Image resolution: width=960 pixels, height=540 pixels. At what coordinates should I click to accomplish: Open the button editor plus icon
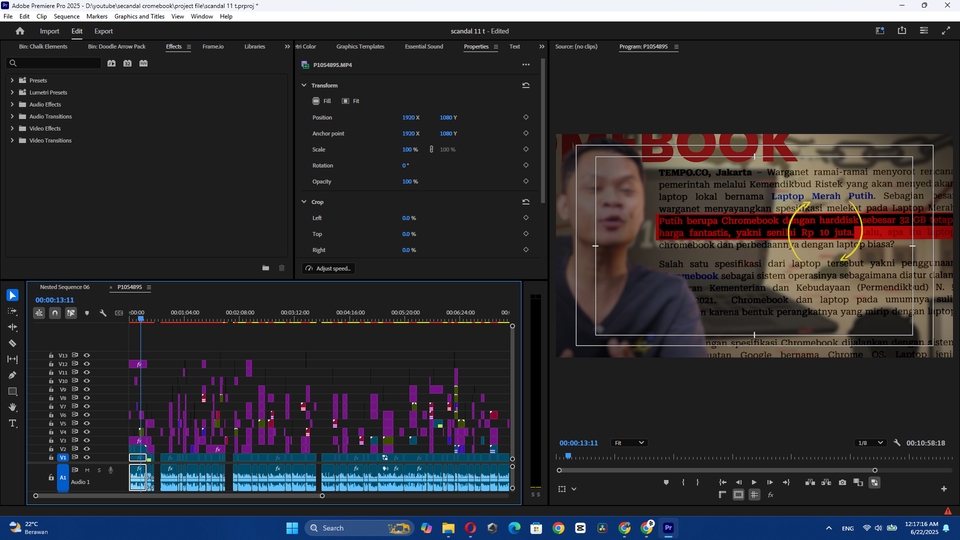[943, 489]
